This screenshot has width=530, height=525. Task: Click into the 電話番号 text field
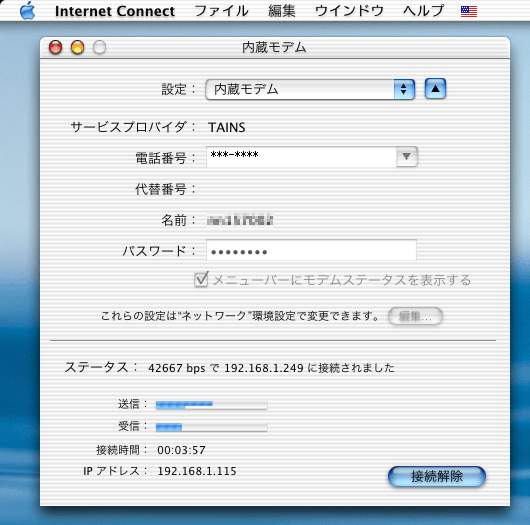(302, 157)
